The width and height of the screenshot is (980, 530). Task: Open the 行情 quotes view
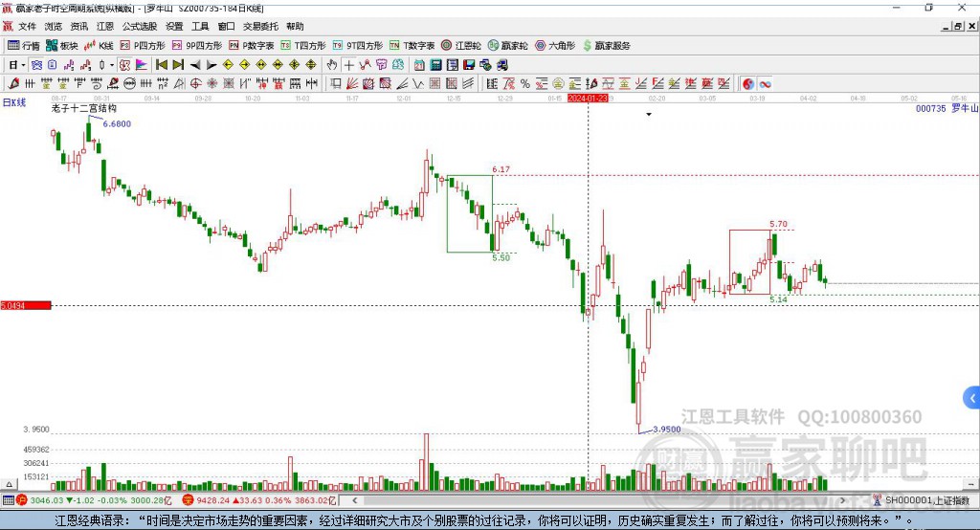[x=23, y=46]
